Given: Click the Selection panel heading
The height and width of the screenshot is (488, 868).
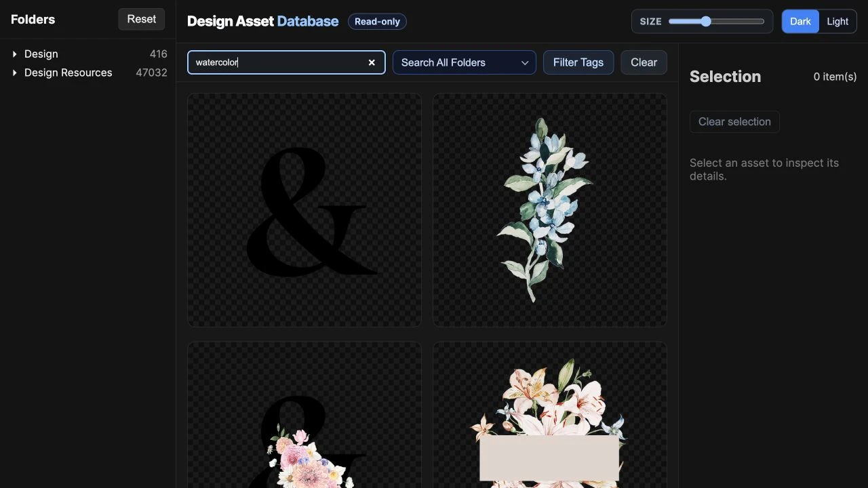Looking at the screenshot, I should click(x=725, y=77).
